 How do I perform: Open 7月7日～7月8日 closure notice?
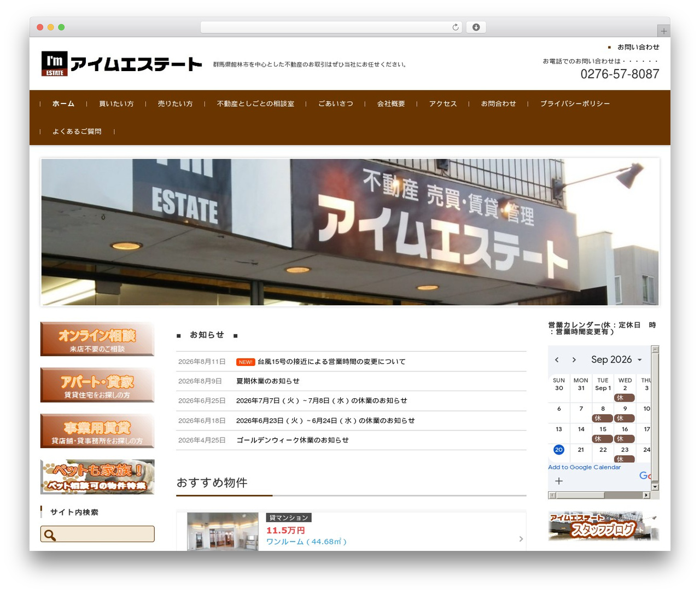(322, 401)
